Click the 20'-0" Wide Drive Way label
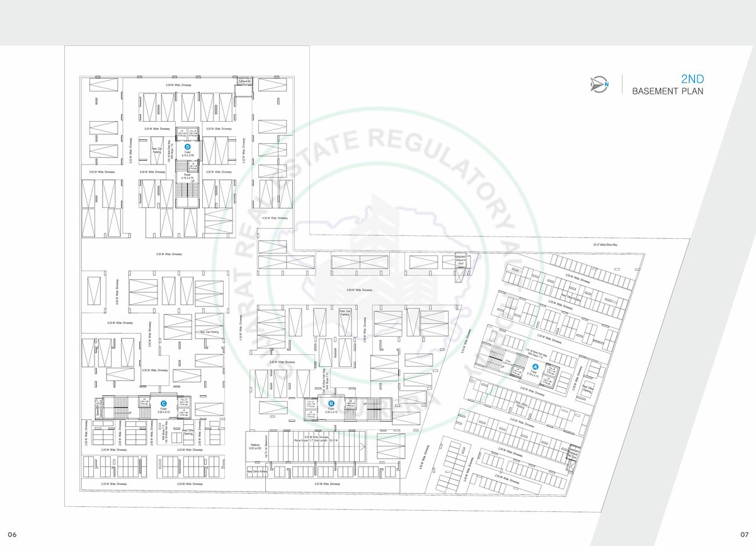 pos(605,245)
